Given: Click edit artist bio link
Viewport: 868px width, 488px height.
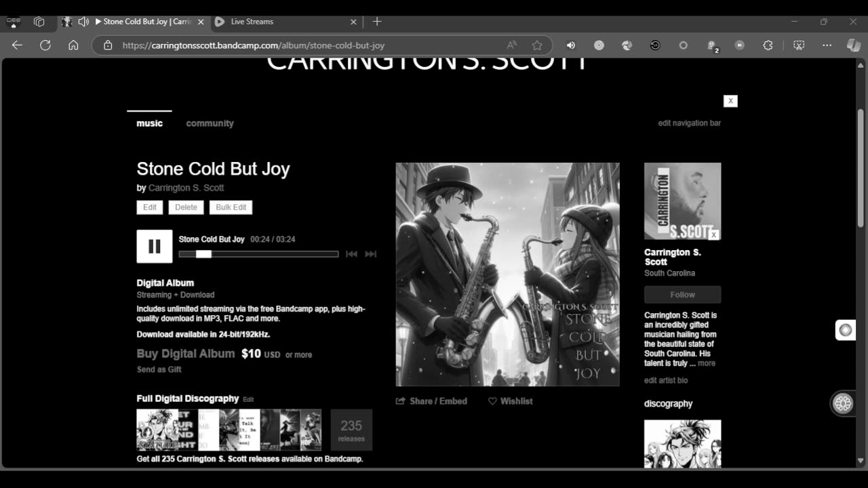Looking at the screenshot, I should pos(666,381).
